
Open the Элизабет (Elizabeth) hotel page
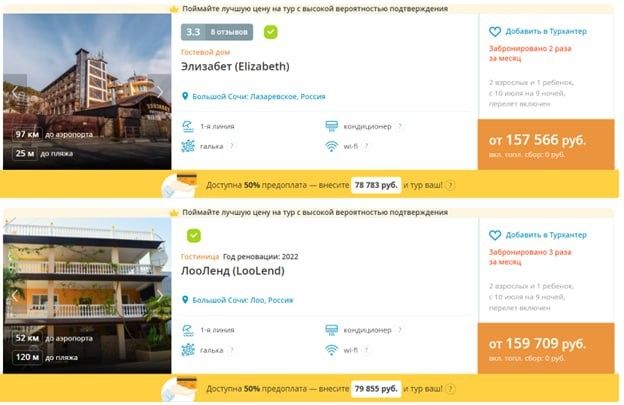[x=235, y=66]
